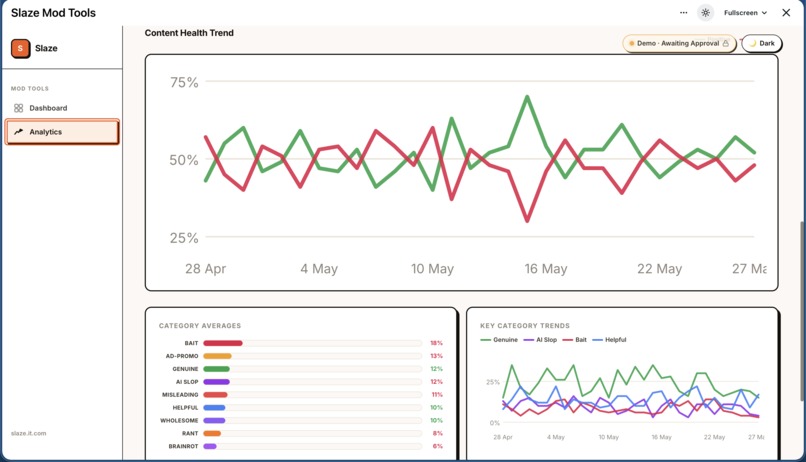This screenshot has height=462, width=806.
Task: Toggle Dark mode button
Action: pyautogui.click(x=762, y=43)
